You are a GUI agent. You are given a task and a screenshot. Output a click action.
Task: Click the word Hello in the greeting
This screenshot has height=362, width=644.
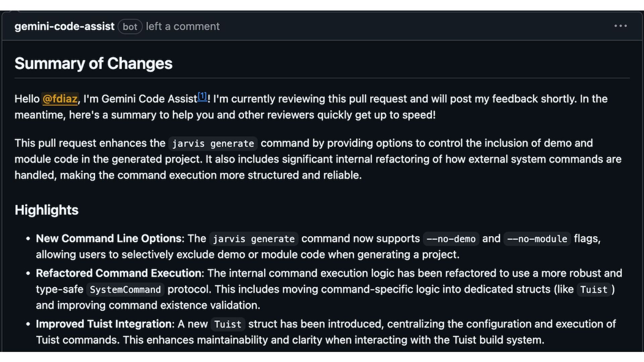click(27, 99)
